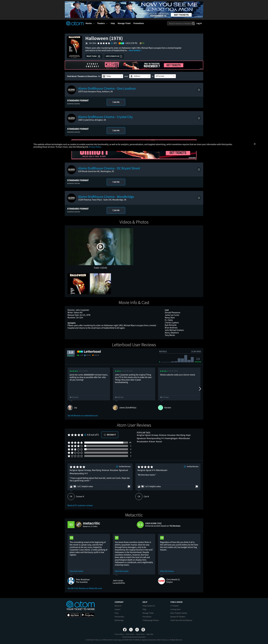Click Empire logo for Chris Hewitt
The width and height of the screenshot is (268, 644).
(x=161, y=581)
